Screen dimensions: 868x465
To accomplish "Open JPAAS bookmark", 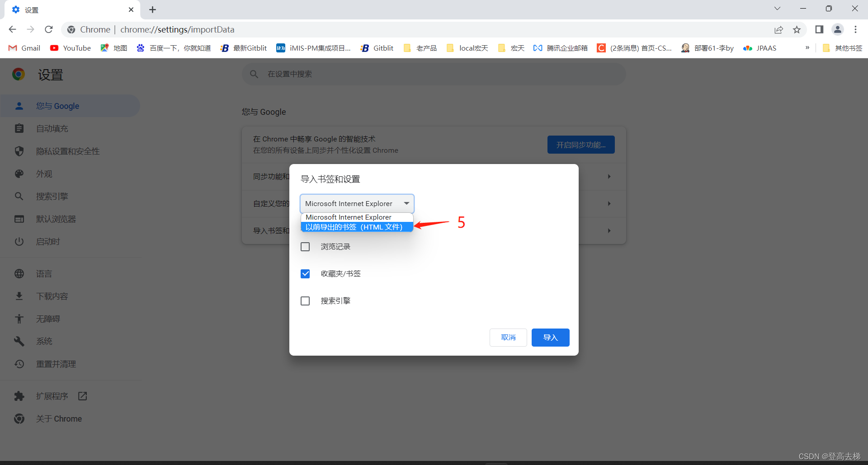I will coord(760,48).
